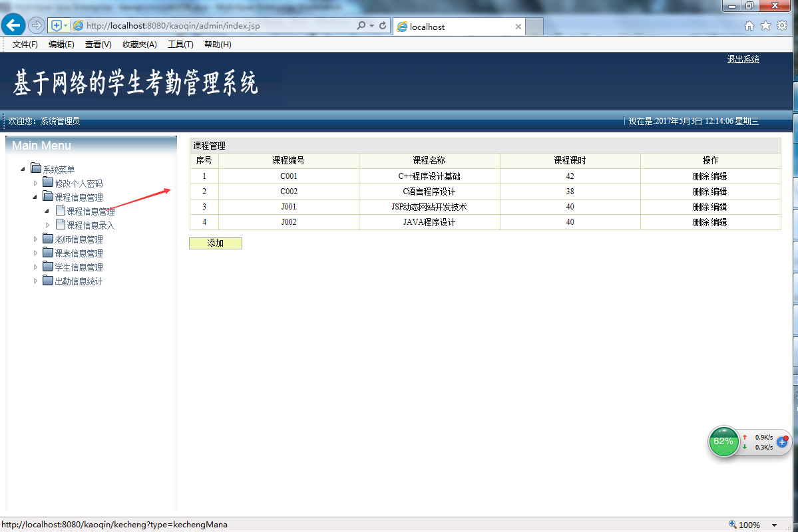The width and height of the screenshot is (798, 532).
Task: Open favorites with the star icon
Action: click(765, 26)
